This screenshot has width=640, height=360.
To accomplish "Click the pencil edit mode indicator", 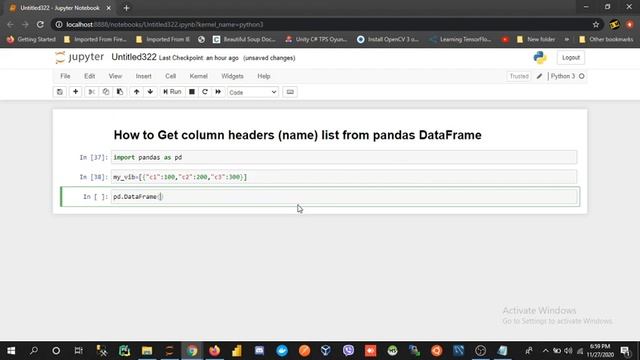I will click(x=539, y=76).
